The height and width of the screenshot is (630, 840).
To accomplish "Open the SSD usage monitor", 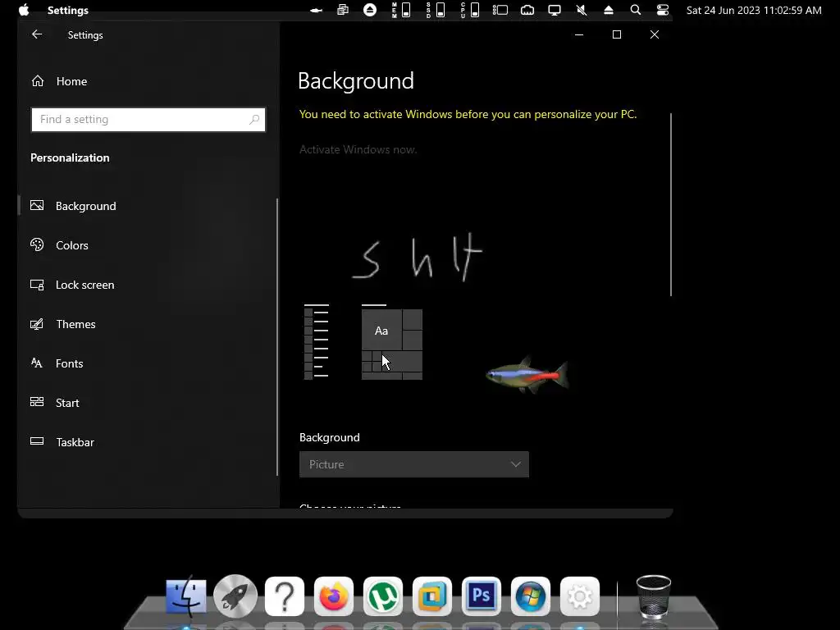I will [x=436, y=10].
